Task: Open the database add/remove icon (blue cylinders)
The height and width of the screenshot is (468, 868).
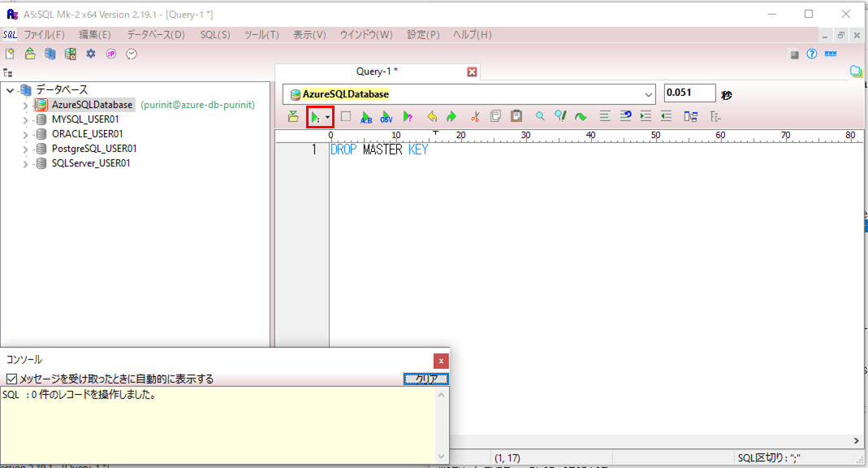Action: (50, 54)
